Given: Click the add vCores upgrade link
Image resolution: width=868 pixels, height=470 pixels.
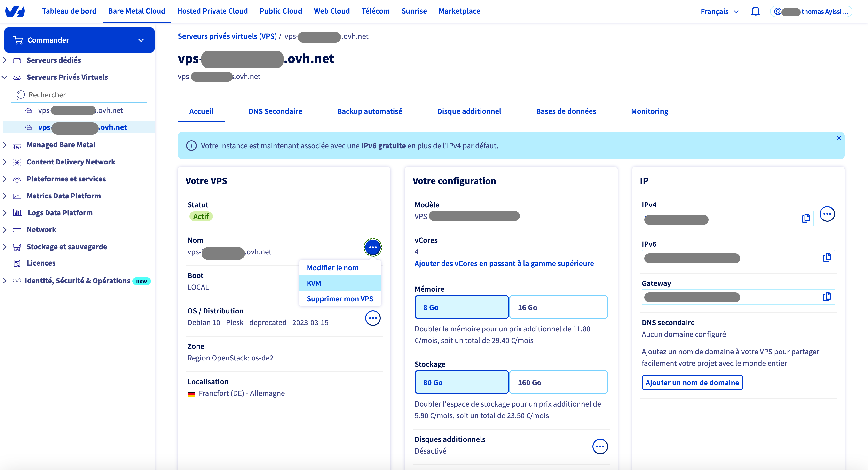Looking at the screenshot, I should point(504,264).
